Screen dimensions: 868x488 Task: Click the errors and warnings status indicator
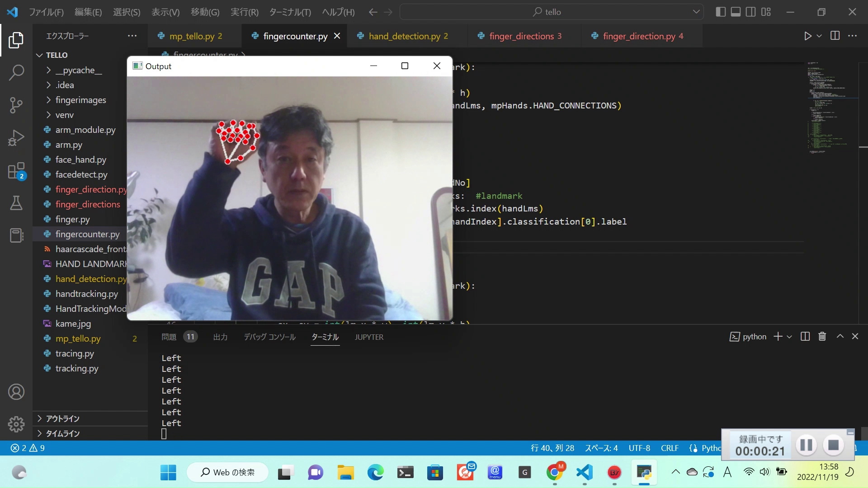[28, 448]
